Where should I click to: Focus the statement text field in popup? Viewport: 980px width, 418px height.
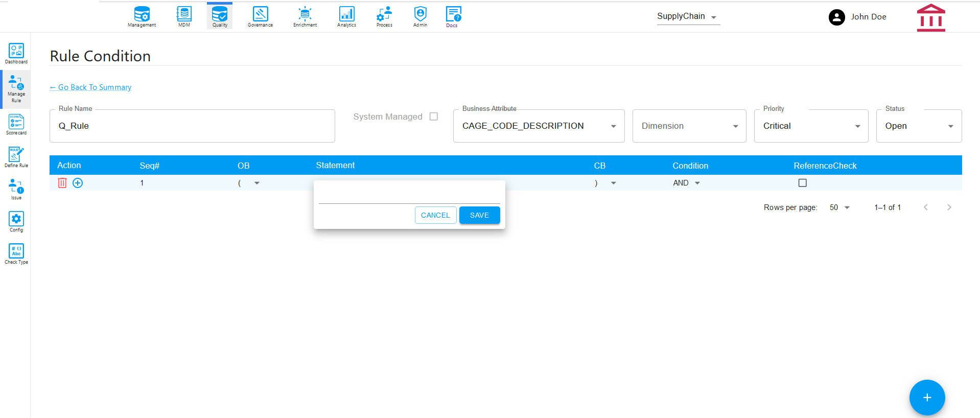click(x=409, y=196)
